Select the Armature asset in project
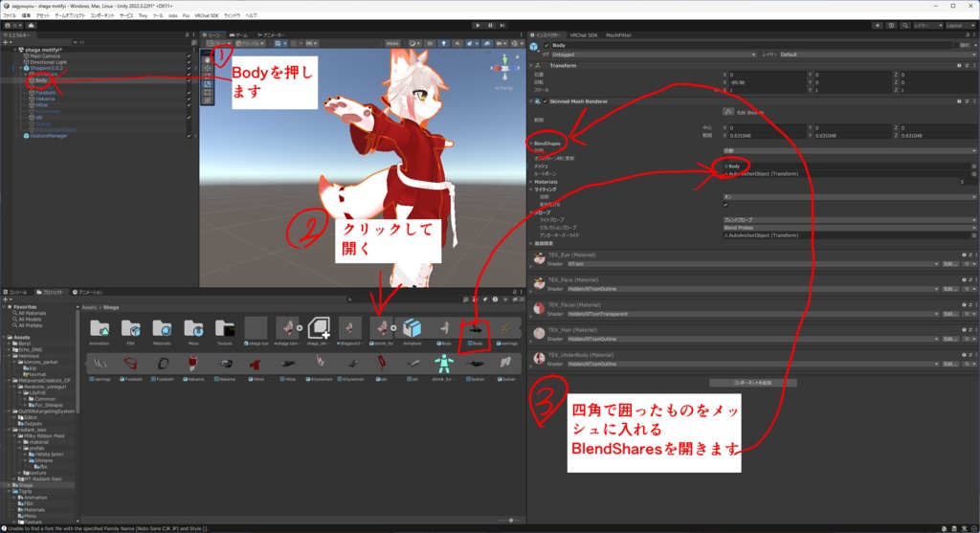This screenshot has height=533, width=980. click(x=412, y=331)
